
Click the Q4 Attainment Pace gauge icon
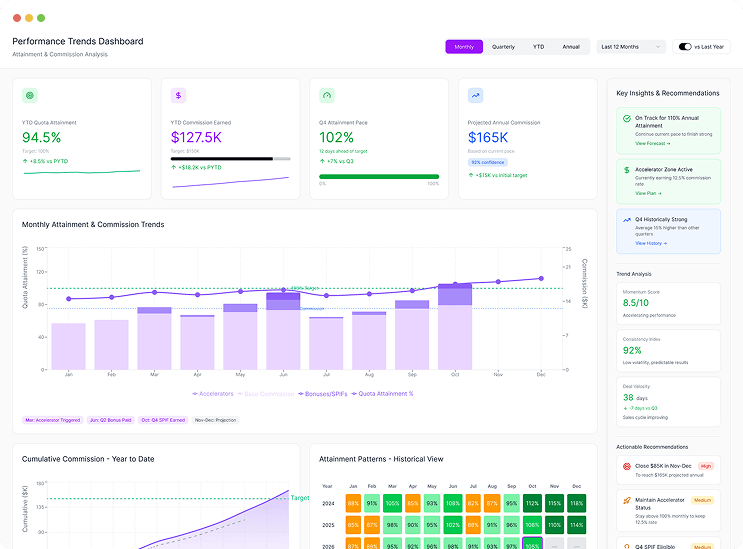tap(327, 96)
